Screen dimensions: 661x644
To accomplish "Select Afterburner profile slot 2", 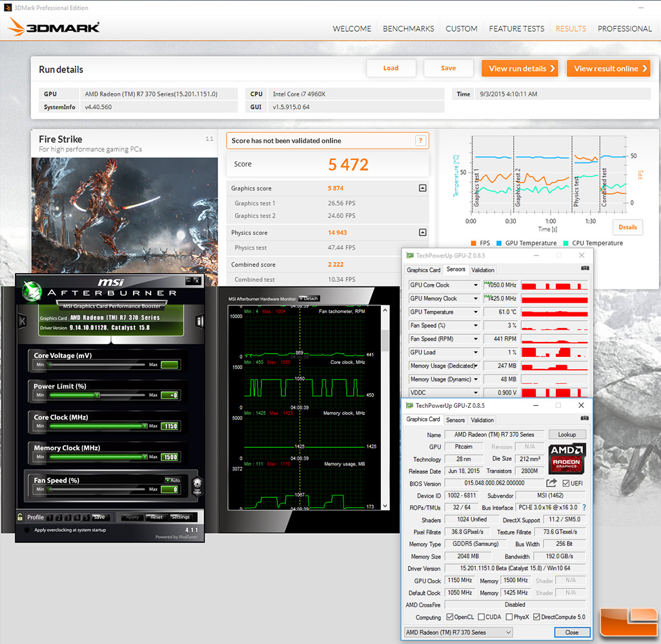I will [59, 517].
